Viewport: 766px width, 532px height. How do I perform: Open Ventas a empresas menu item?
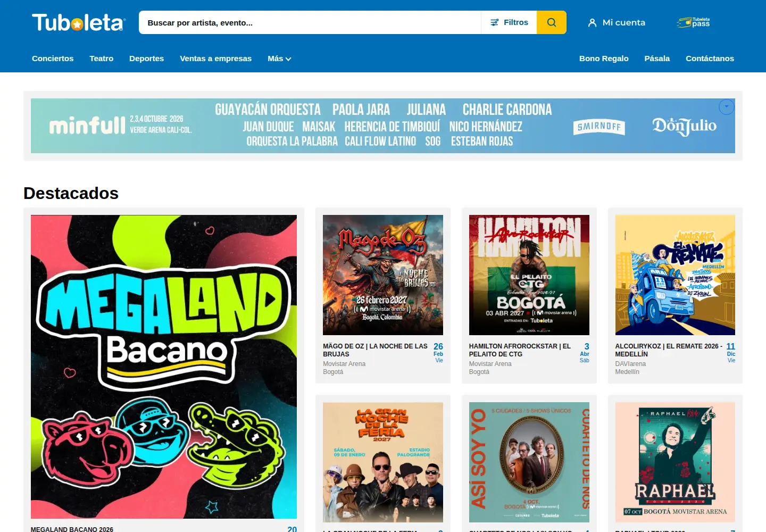pyautogui.click(x=215, y=59)
